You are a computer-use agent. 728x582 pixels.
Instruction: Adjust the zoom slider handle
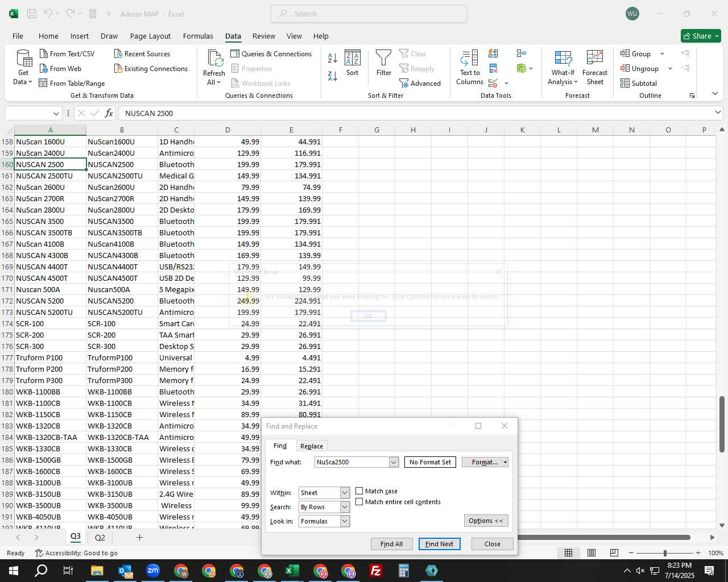[665, 553]
